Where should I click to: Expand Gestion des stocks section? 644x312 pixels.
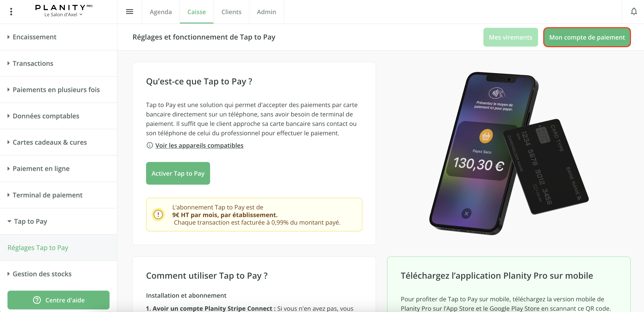pyautogui.click(x=42, y=274)
